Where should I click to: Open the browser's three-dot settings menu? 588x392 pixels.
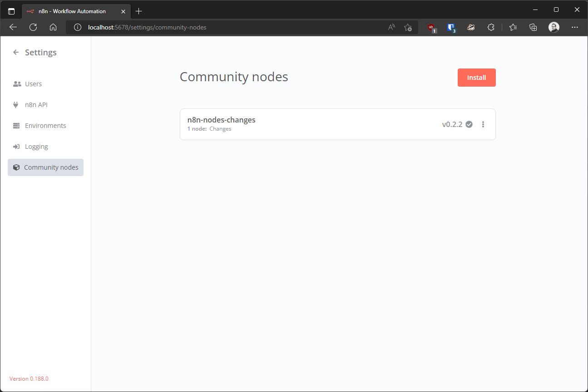click(x=575, y=27)
